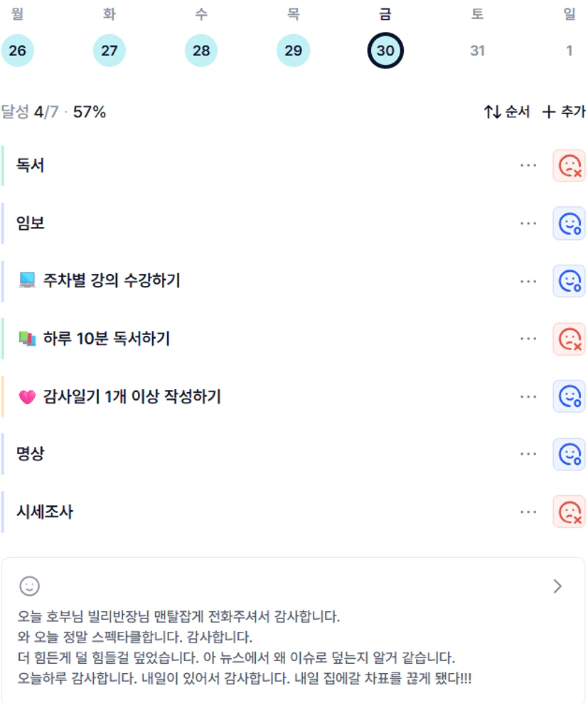This screenshot has width=588, height=703.
Task: Open the 감사일기 1개 이상 작성하기 habit
Action: click(132, 396)
